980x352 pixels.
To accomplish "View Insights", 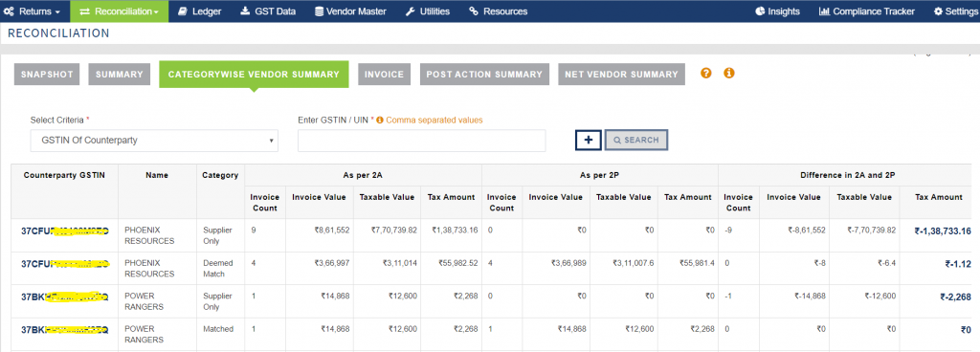I will click(x=777, y=11).
